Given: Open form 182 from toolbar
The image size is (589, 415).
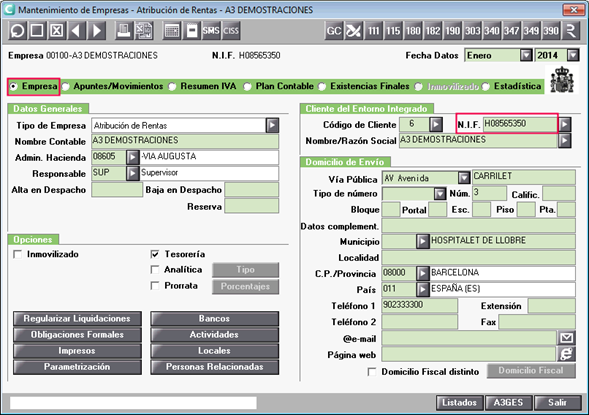Looking at the screenshot, I should [433, 30].
